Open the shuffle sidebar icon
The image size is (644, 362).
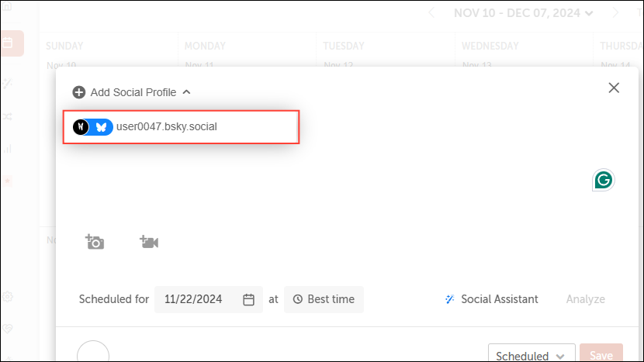click(8, 117)
